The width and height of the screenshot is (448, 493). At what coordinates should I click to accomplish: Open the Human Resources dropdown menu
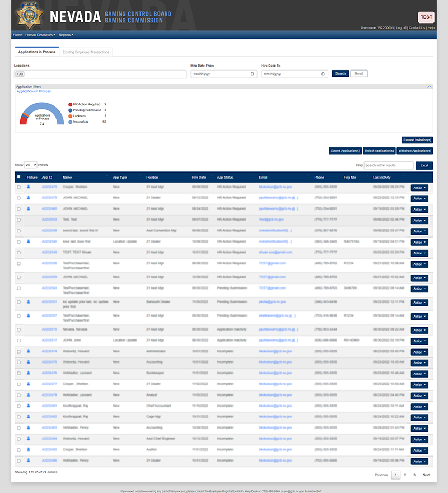pos(40,35)
